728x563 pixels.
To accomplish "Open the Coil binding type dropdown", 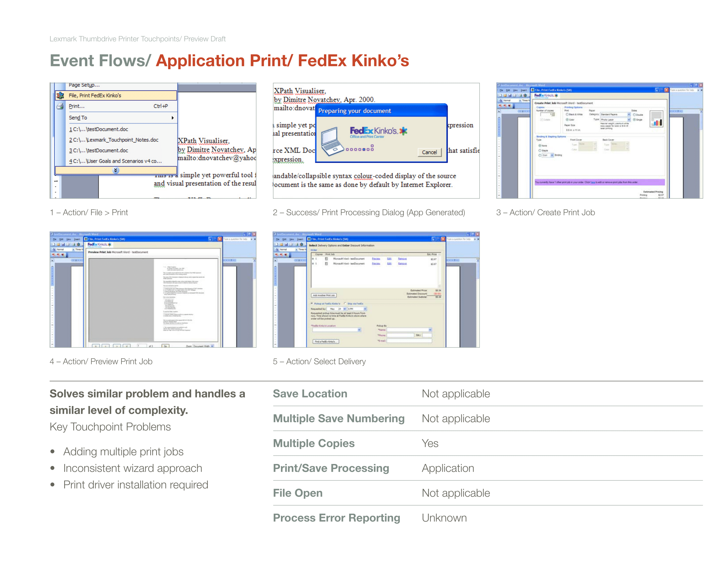I will coord(548,155).
